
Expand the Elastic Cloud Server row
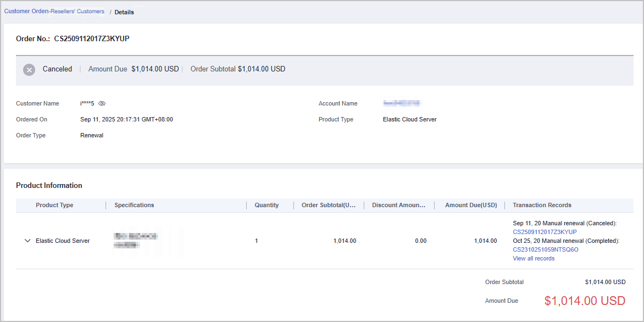(27, 241)
